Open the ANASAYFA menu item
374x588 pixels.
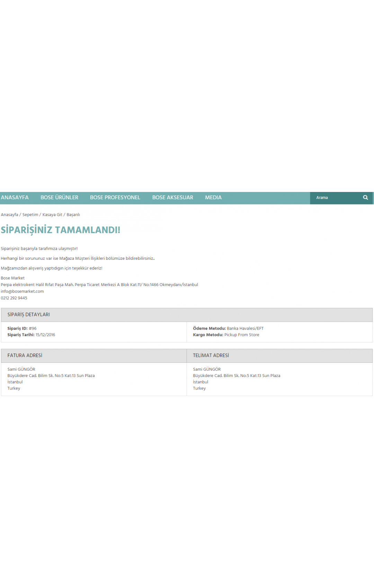click(15, 197)
